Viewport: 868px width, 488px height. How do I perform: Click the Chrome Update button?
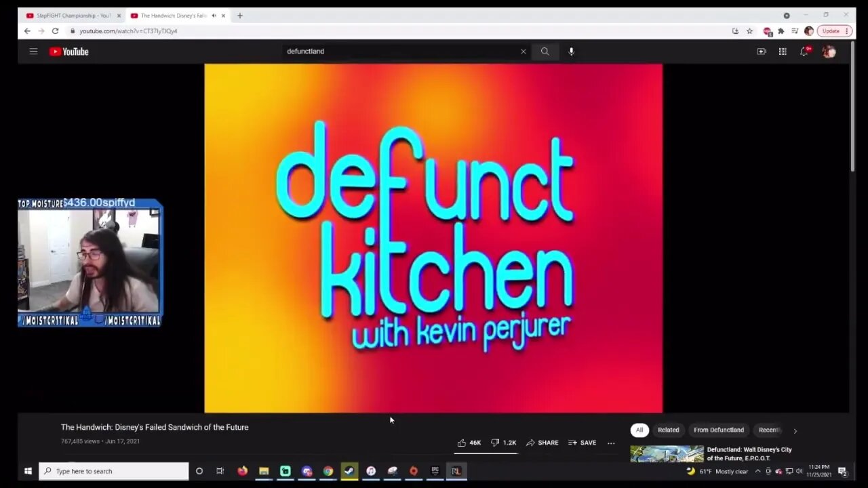pyautogui.click(x=834, y=31)
